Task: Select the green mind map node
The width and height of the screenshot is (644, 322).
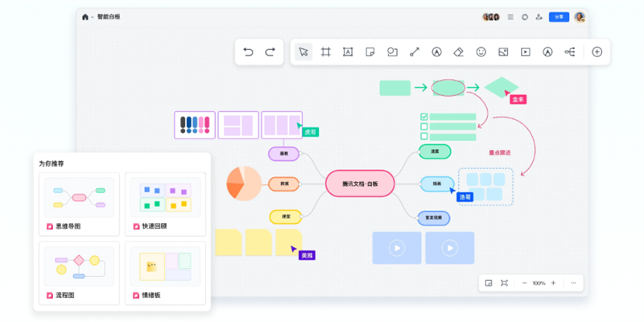Action: point(435,151)
